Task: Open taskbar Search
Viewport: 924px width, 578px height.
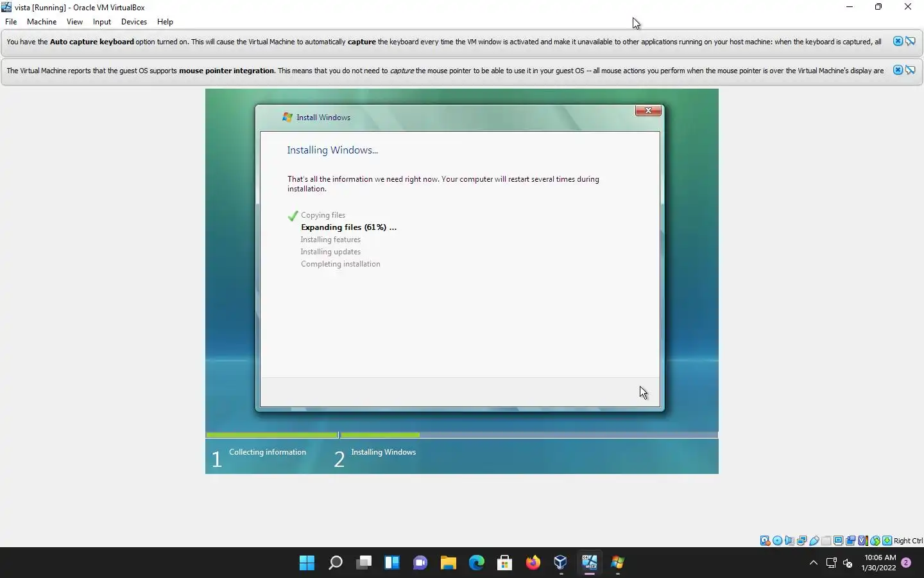Action: tap(335, 563)
